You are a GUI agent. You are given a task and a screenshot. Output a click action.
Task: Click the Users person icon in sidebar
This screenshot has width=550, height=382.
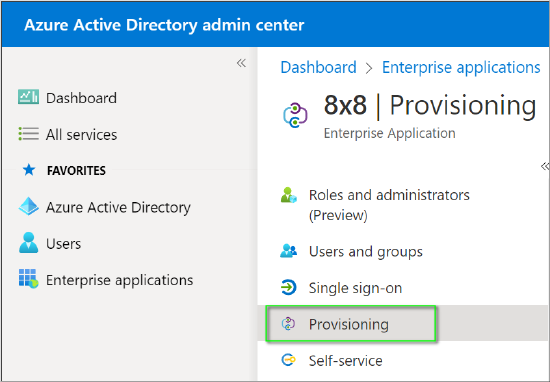[x=28, y=243]
